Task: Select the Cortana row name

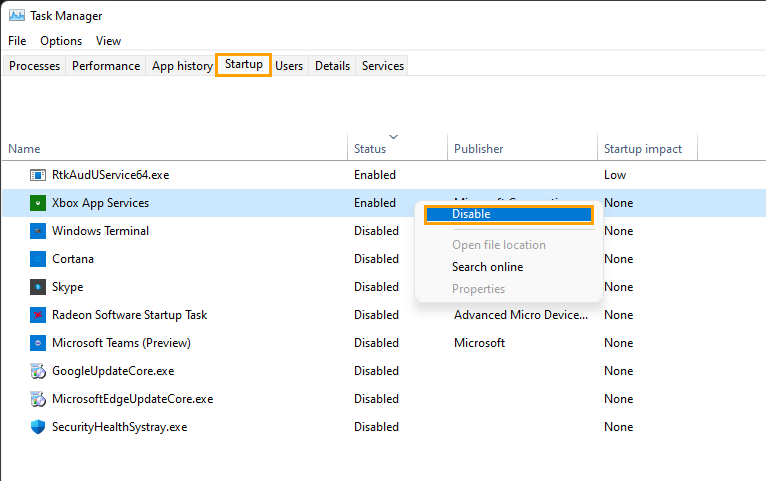Action: pyautogui.click(x=73, y=259)
